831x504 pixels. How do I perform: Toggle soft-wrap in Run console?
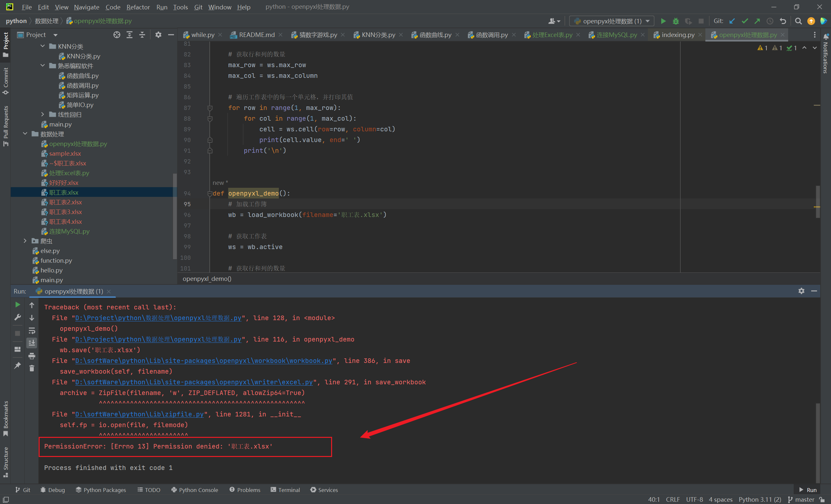32,330
